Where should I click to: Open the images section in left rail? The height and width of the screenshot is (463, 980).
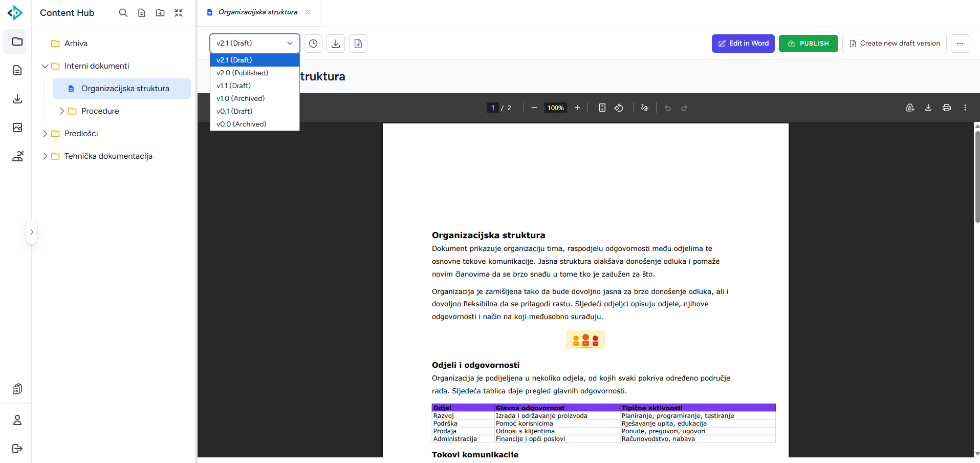[x=17, y=128]
